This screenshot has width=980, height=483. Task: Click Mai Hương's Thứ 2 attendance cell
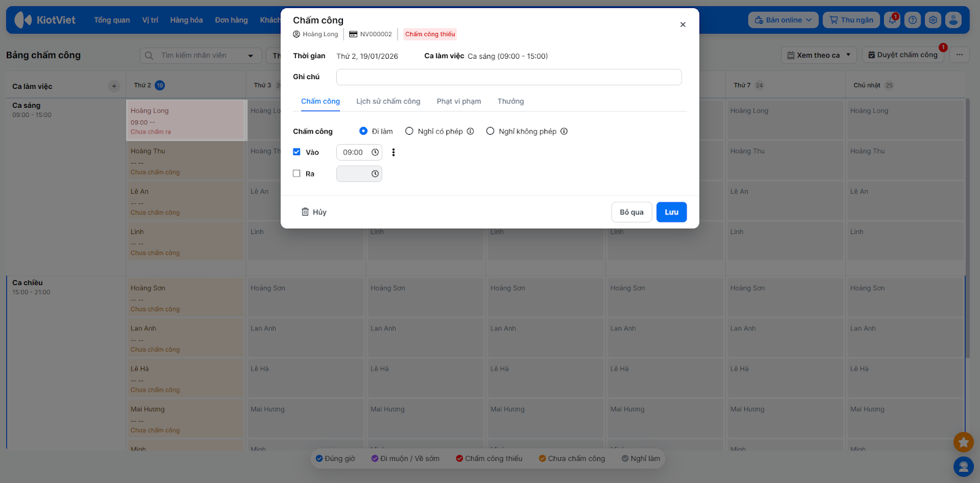(x=186, y=420)
